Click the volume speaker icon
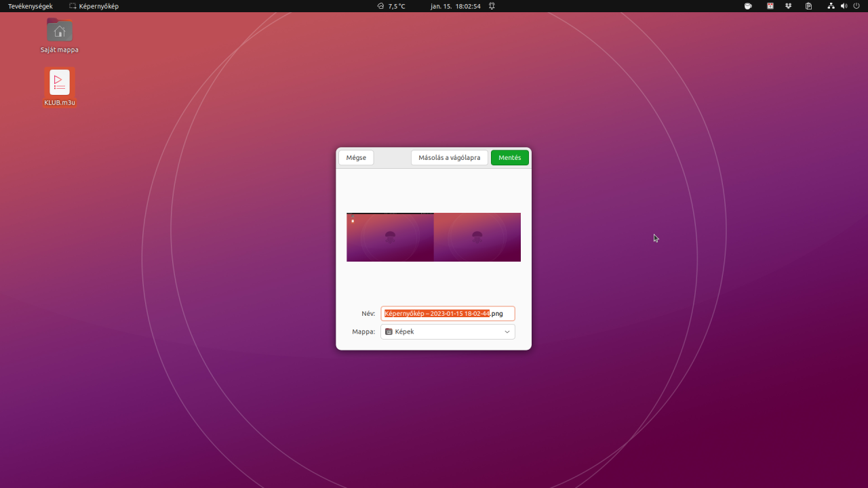Screen dimensions: 868x488 coord(844,6)
